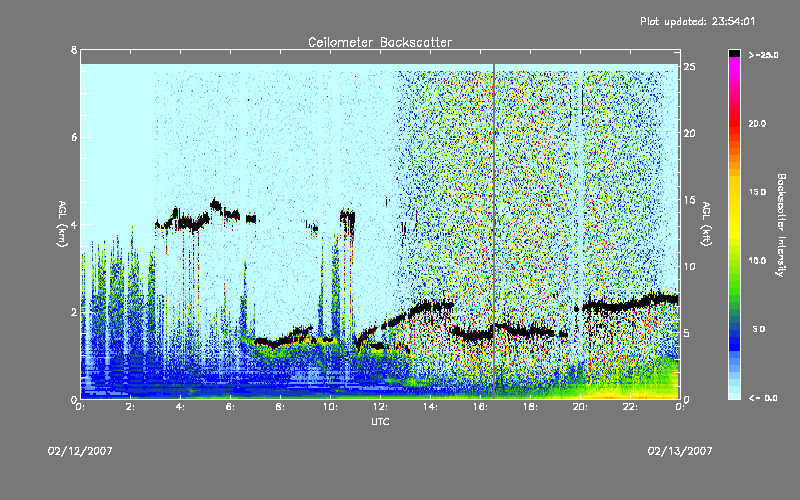
Task: Click the 16: hour tick on UTC axis
Action: (x=481, y=407)
